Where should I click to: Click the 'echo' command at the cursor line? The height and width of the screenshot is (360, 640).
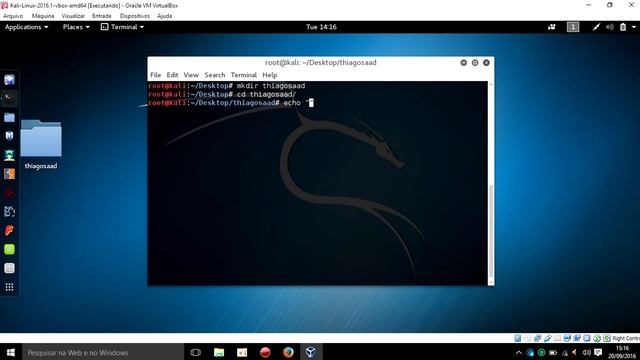pos(292,103)
